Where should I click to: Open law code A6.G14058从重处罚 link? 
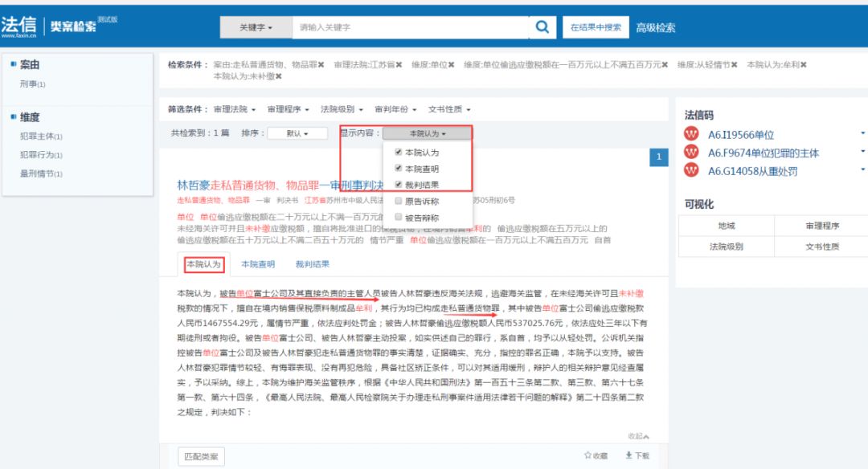pyautogui.click(x=752, y=171)
